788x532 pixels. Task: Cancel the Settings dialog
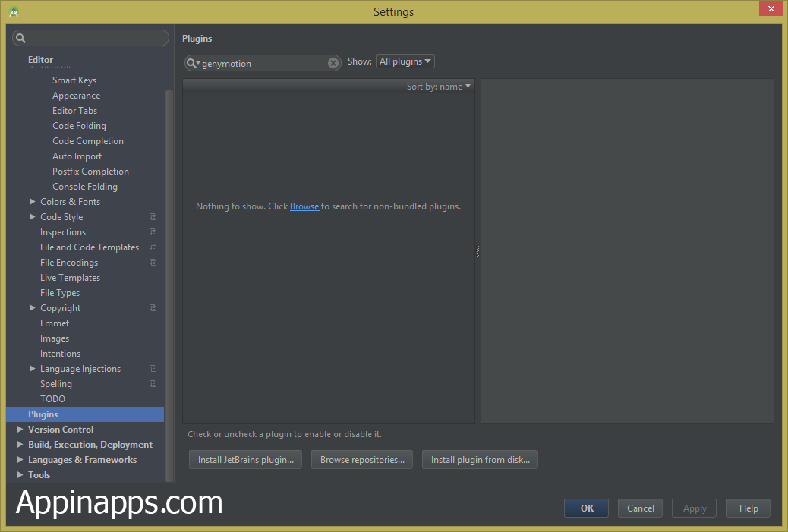click(x=640, y=508)
